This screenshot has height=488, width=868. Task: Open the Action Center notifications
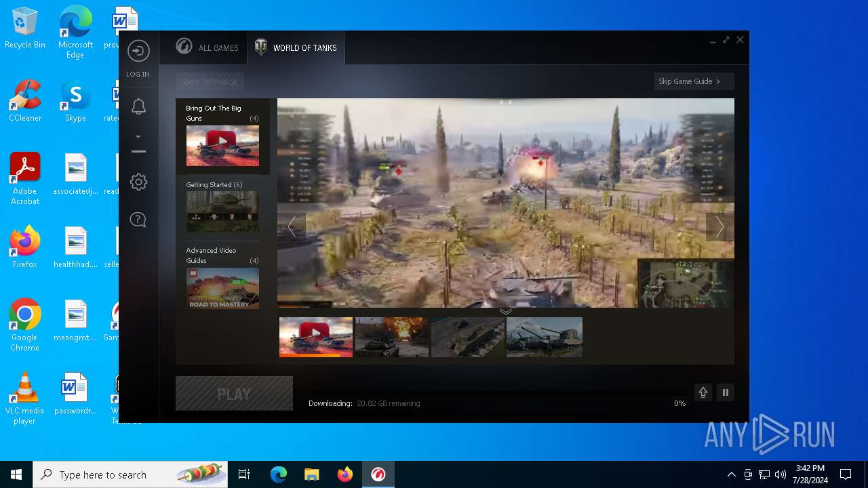(846, 474)
